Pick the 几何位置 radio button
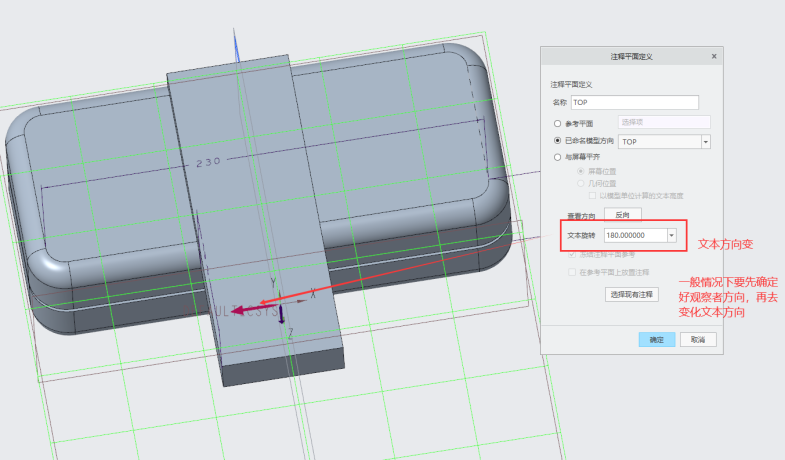 581,184
